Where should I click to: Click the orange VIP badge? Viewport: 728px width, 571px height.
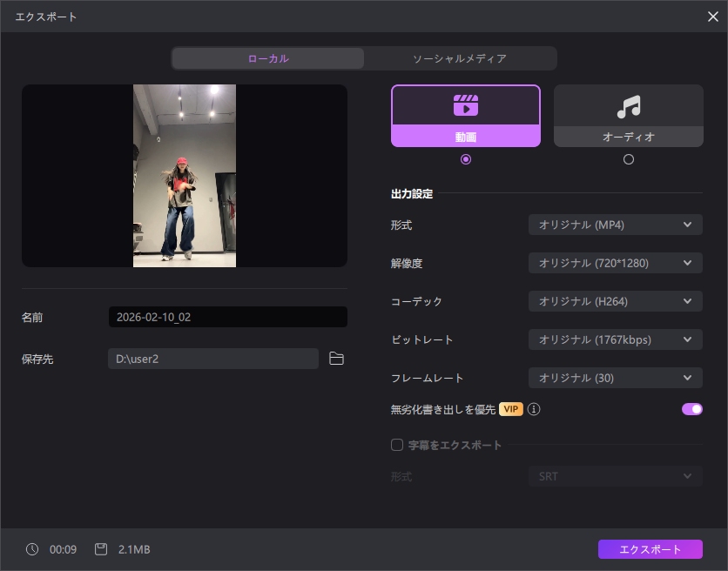coord(511,409)
